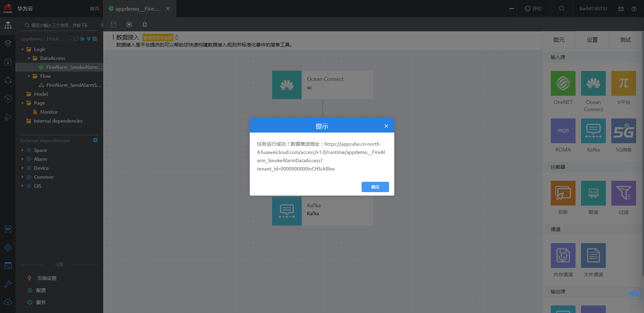Viewport: 644px width, 313px height.
Task: Click the run icon beside appdemo__FireA
Action: (83, 39)
